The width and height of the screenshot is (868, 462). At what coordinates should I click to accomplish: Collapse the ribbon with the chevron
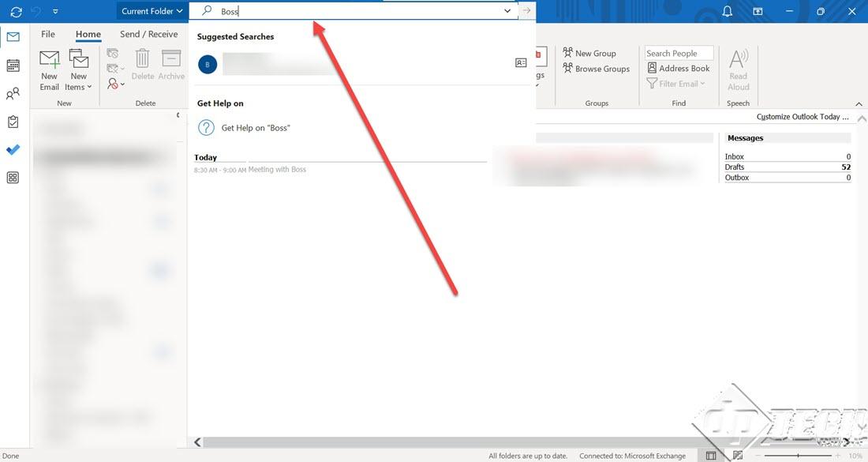click(x=859, y=104)
